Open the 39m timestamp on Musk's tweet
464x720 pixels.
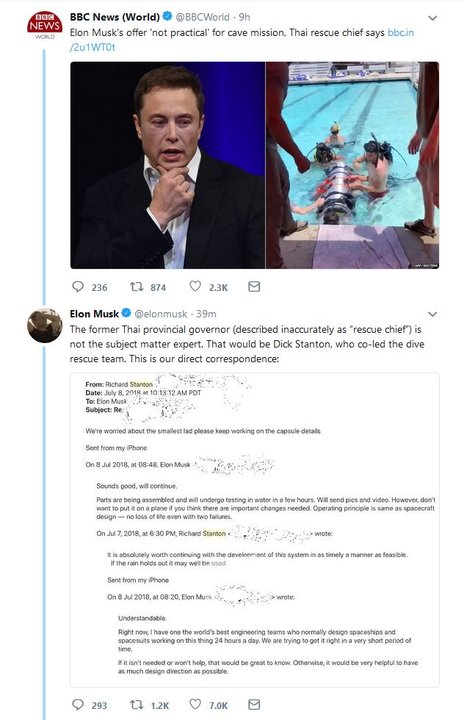click(x=206, y=314)
